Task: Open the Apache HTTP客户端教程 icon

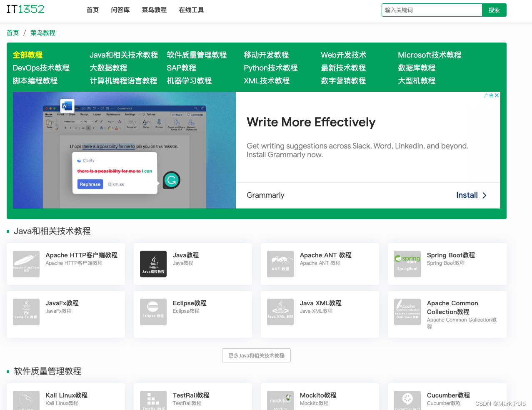Action: pyautogui.click(x=26, y=264)
